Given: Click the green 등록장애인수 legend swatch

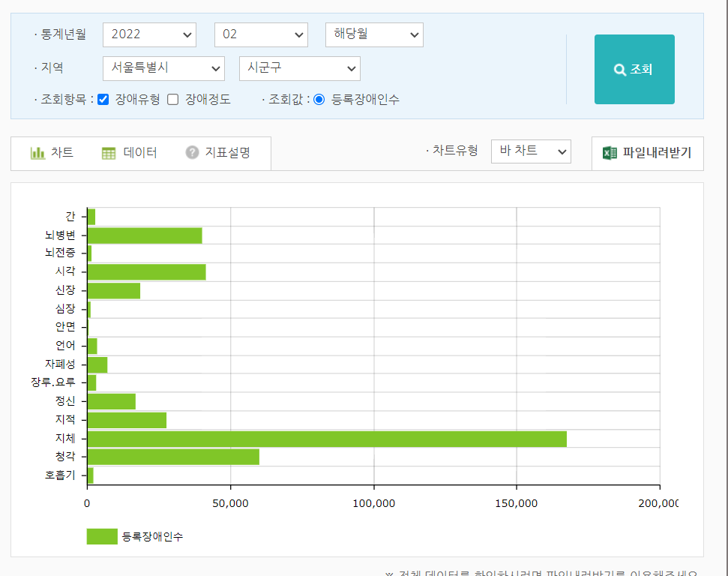Looking at the screenshot, I should click(102, 536).
